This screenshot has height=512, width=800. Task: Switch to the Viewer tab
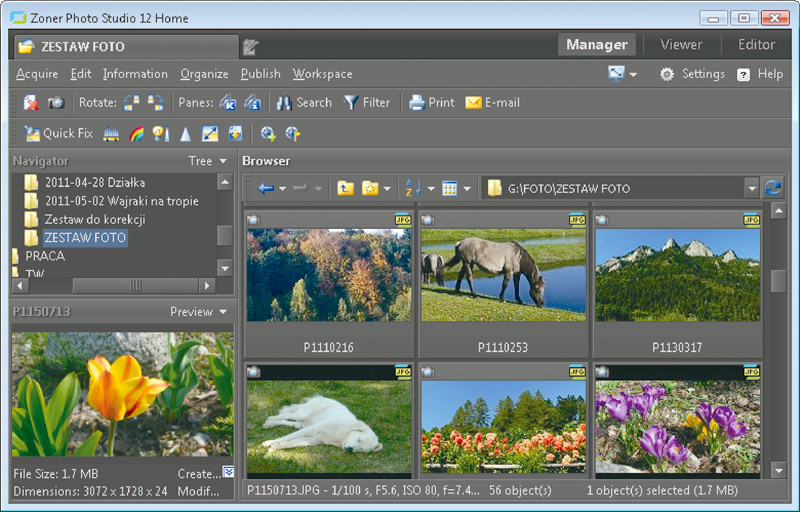pyautogui.click(x=680, y=45)
